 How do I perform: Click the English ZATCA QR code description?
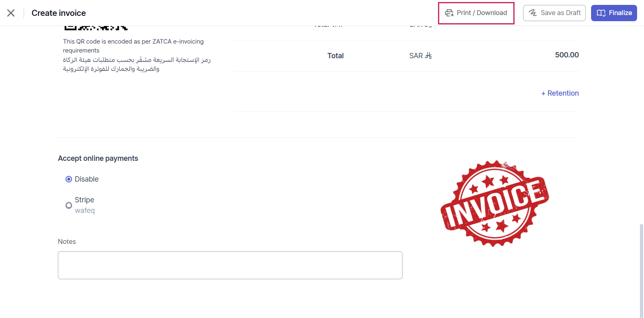pyautogui.click(x=133, y=46)
